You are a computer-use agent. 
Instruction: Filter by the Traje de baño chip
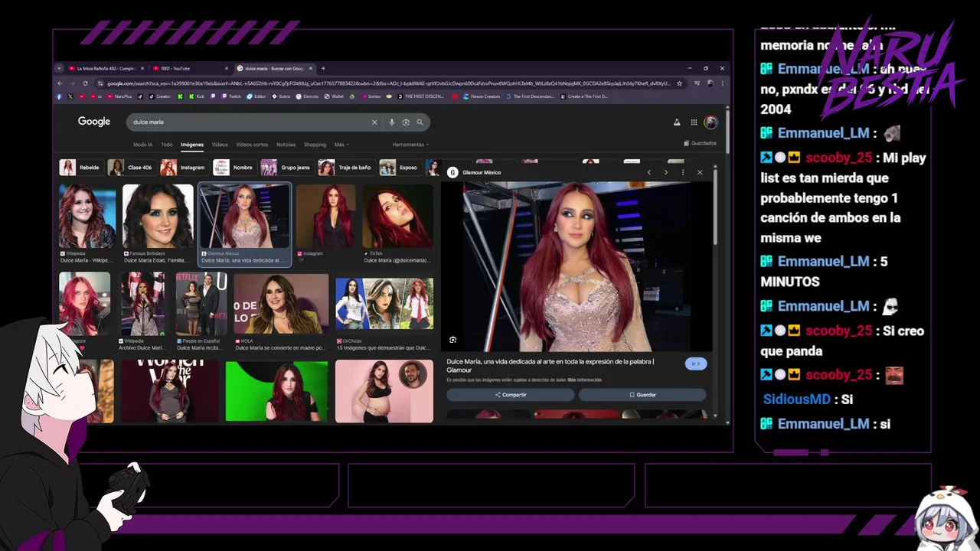[346, 168]
